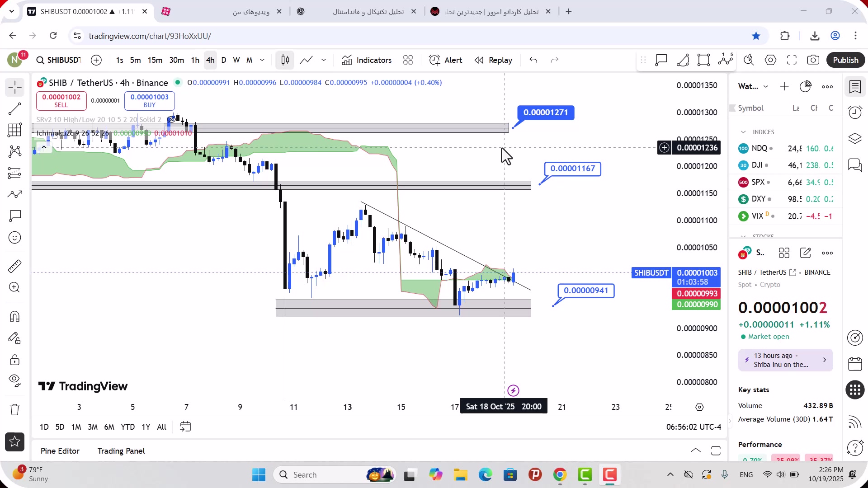Select the crosshair cursor tool
The height and width of the screenshot is (488, 868).
tap(14, 87)
